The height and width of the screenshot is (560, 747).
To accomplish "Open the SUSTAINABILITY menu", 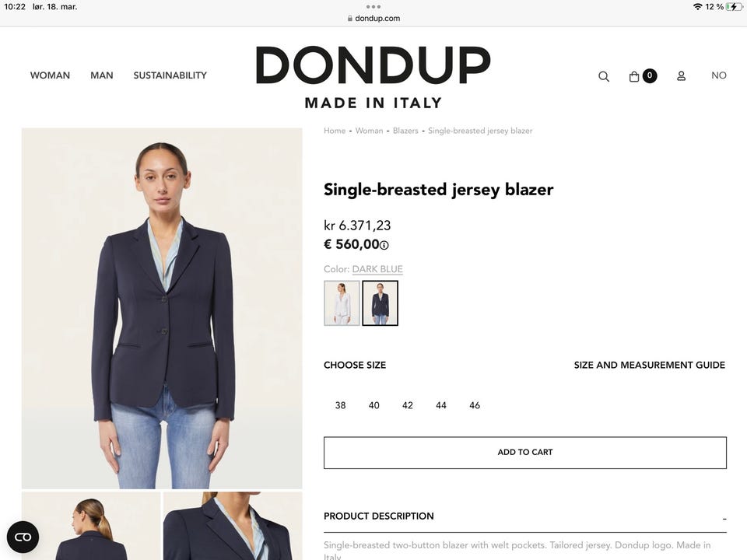I will tap(170, 75).
